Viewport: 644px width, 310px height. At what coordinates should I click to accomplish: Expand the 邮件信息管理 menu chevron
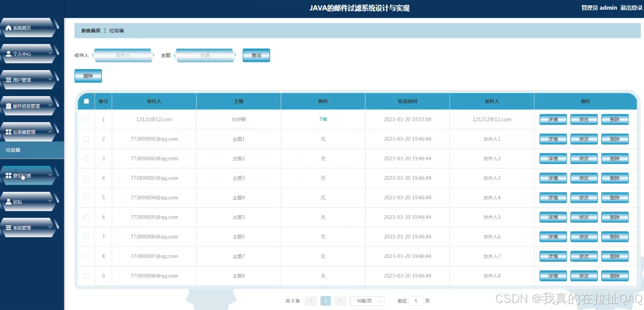pos(50,105)
